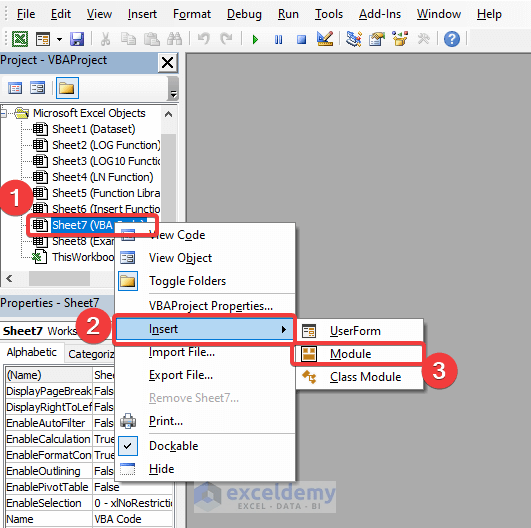Click the Reset stop icon
Viewport: 531px width, 528px height.
301,40
